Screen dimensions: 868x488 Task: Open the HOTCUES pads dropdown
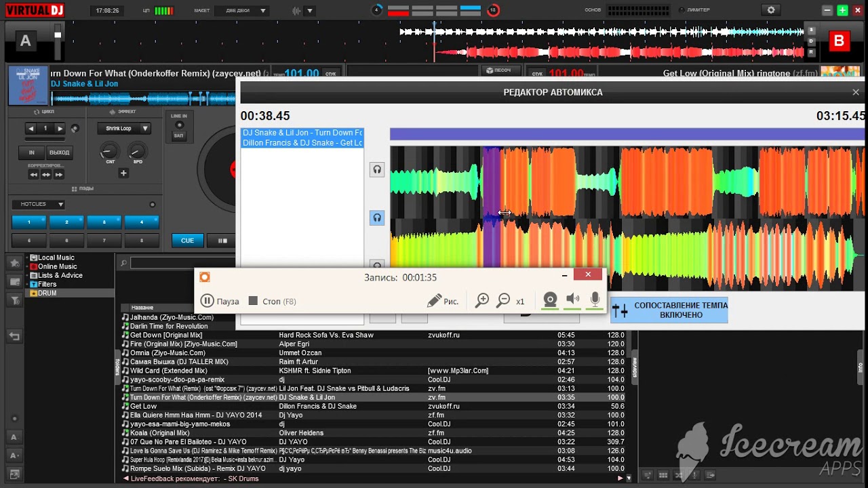38,204
